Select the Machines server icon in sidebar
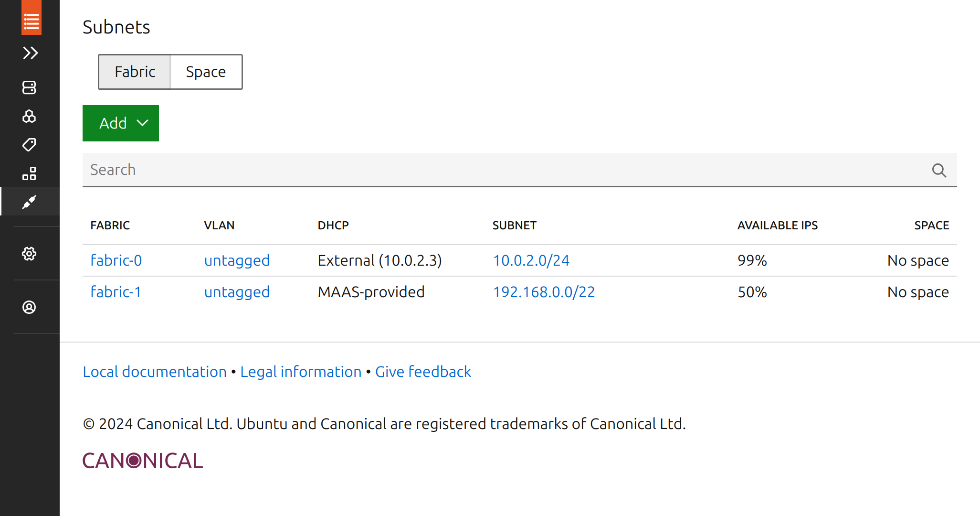This screenshot has height=516, width=980. pos(30,87)
